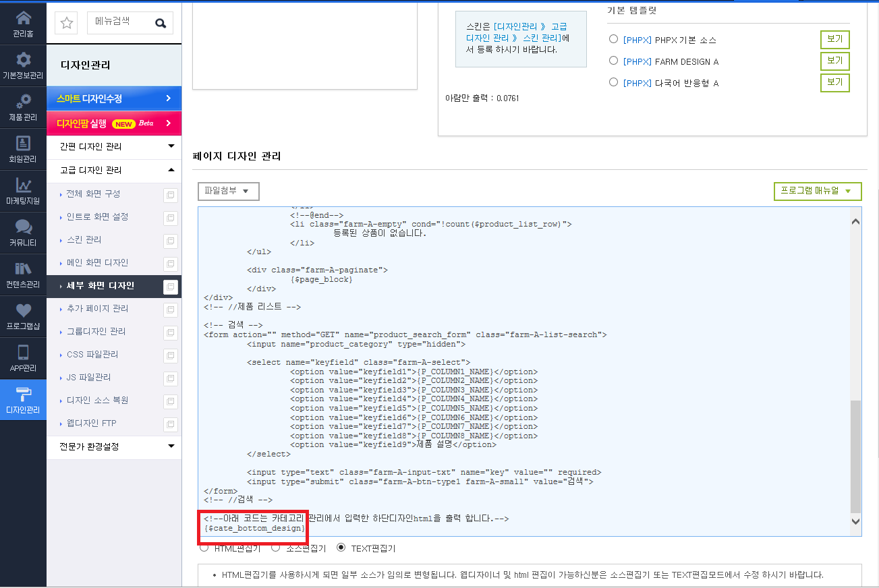Expand the 간편 디자인 관리 section
Screen dimensions: 879x588
pos(114,146)
